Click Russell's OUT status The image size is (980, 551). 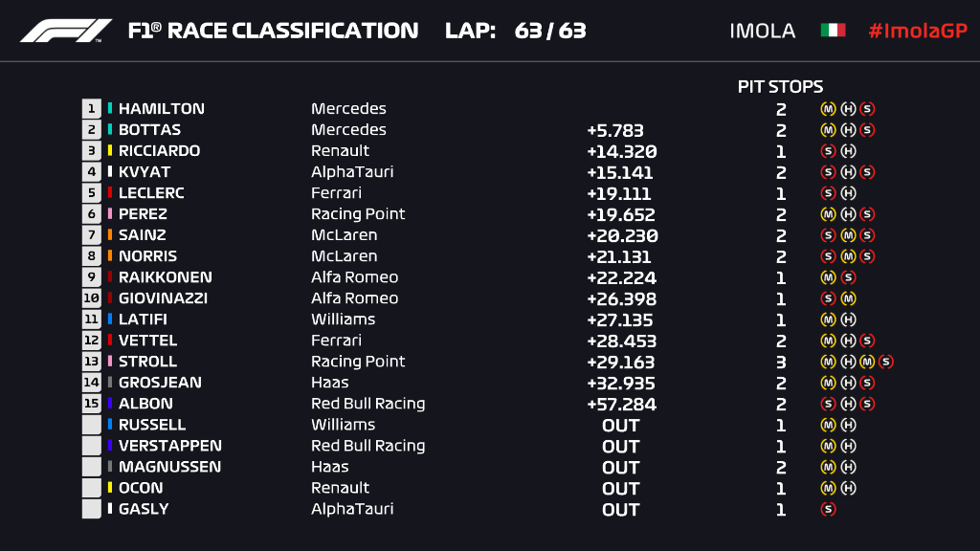coord(620,425)
